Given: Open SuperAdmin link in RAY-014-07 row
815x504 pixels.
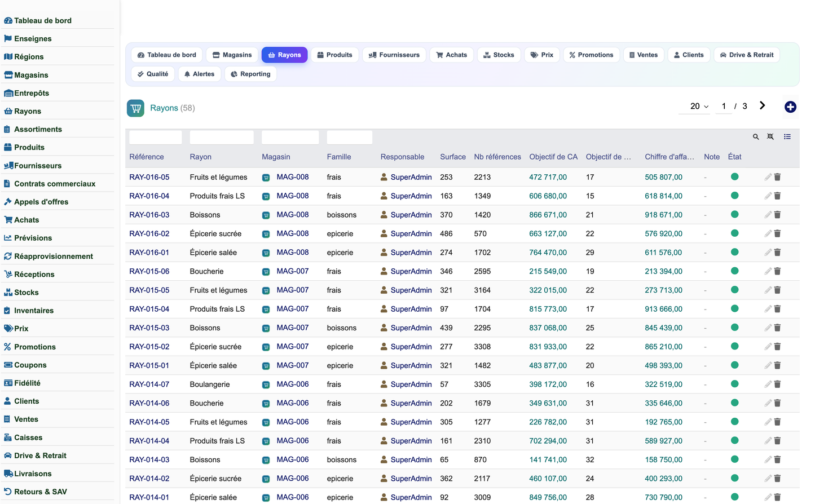Looking at the screenshot, I should click(411, 384).
